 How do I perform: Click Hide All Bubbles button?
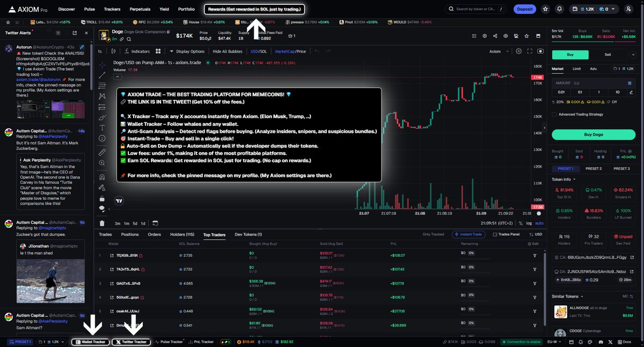[x=228, y=52]
